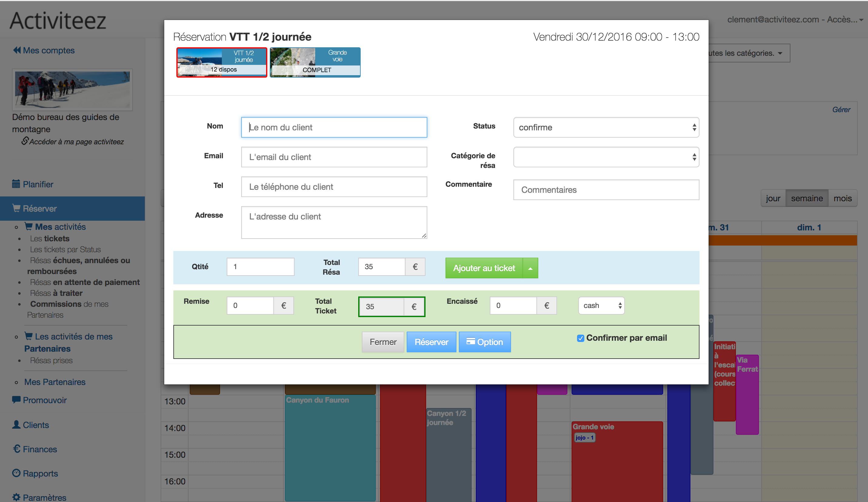The height and width of the screenshot is (502, 868).
Task: Click the card icon on Option button
Action: pos(470,341)
